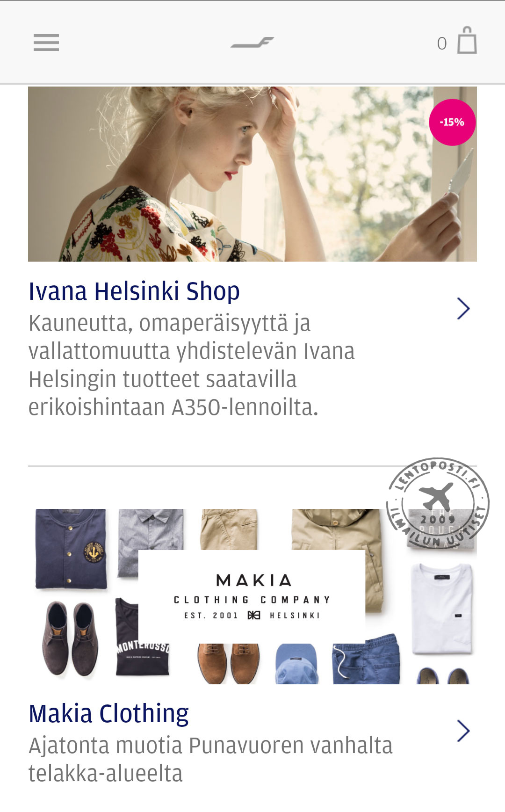Select the navy jacket with anchor patch
This screenshot has width=505, height=812.
pos(71,549)
